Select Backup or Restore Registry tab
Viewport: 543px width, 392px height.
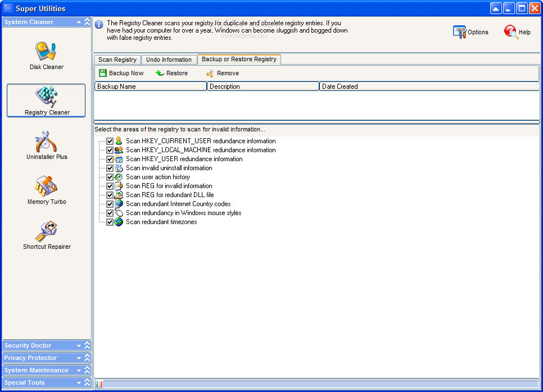point(239,59)
